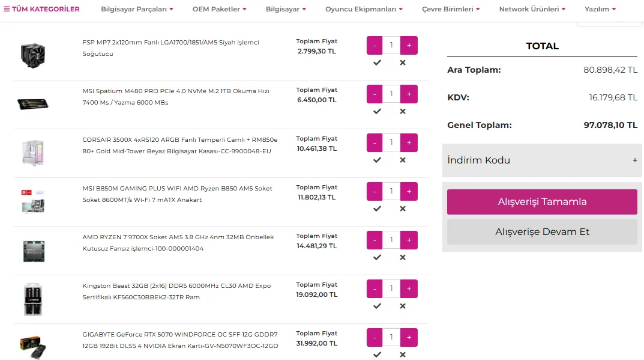The width and height of the screenshot is (644, 360).
Task: Expand Bilgisayar Parçaları dropdown menu
Action: pyautogui.click(x=137, y=9)
